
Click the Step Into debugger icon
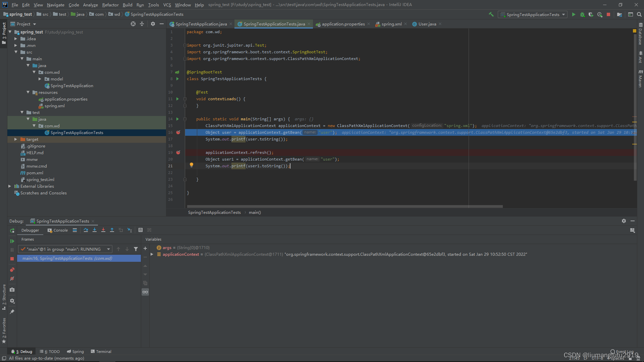[95, 230]
